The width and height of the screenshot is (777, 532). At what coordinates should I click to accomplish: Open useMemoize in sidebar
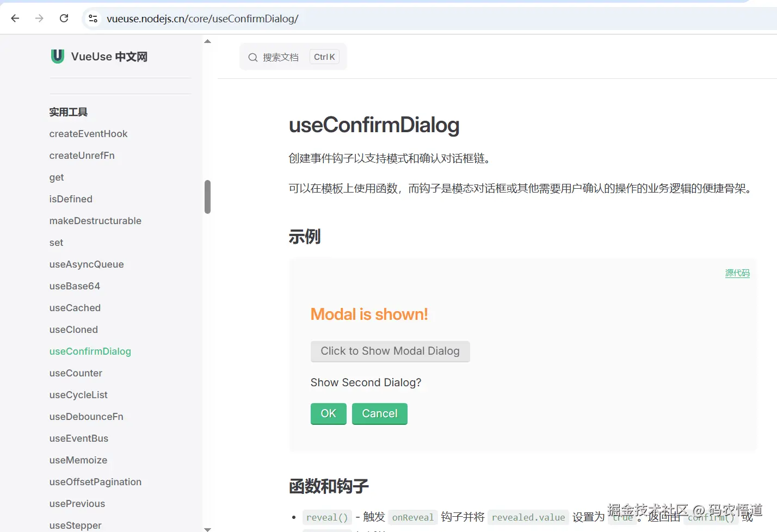tap(78, 460)
